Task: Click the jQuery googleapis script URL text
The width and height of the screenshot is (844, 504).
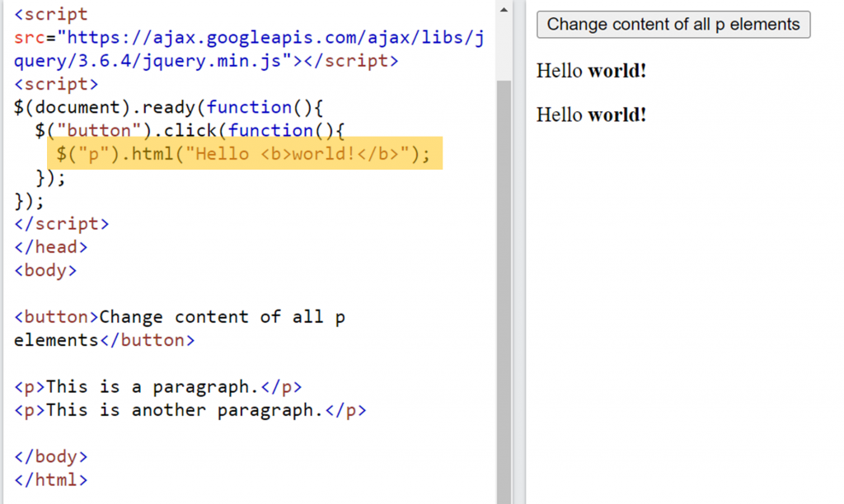Action: point(249,49)
